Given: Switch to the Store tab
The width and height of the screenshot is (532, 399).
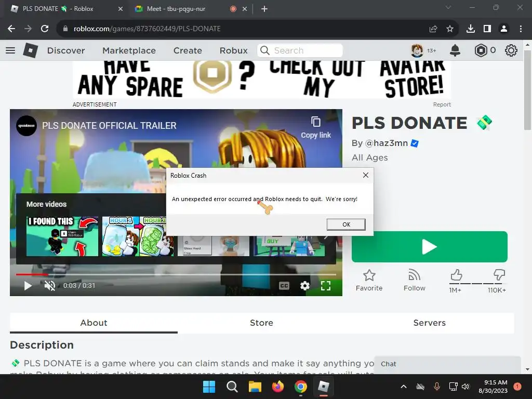Looking at the screenshot, I should (262, 323).
